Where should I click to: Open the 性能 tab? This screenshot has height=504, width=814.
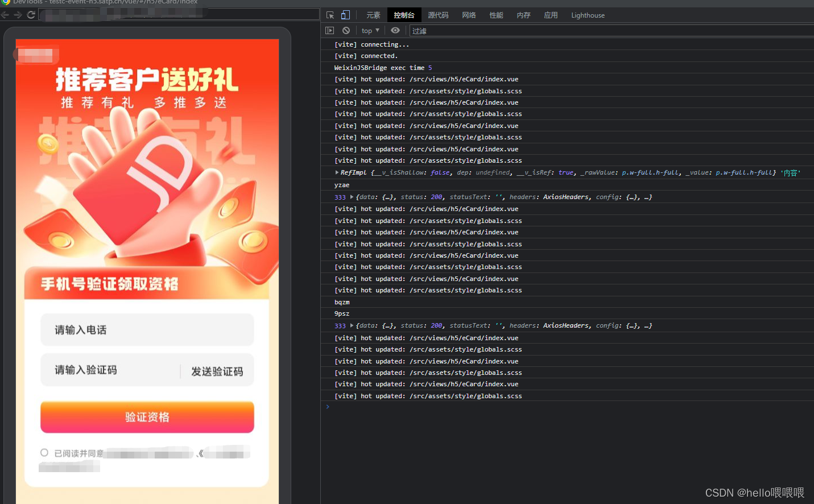coord(496,15)
